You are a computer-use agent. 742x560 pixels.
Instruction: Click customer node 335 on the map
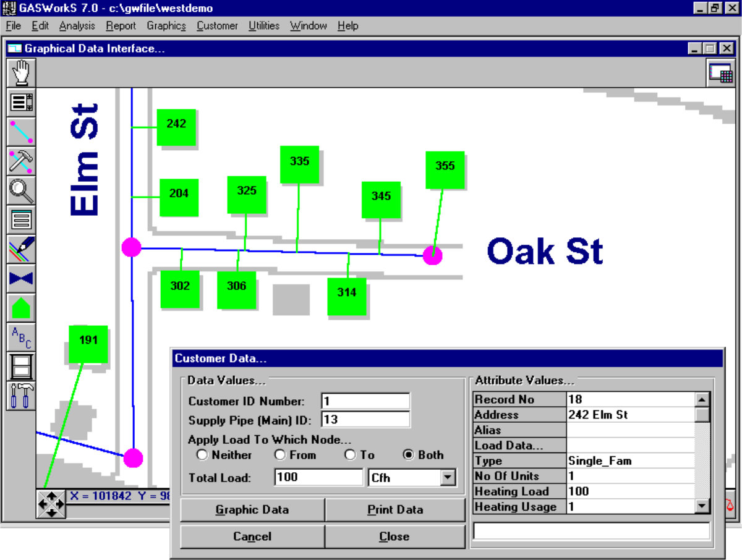(x=299, y=164)
